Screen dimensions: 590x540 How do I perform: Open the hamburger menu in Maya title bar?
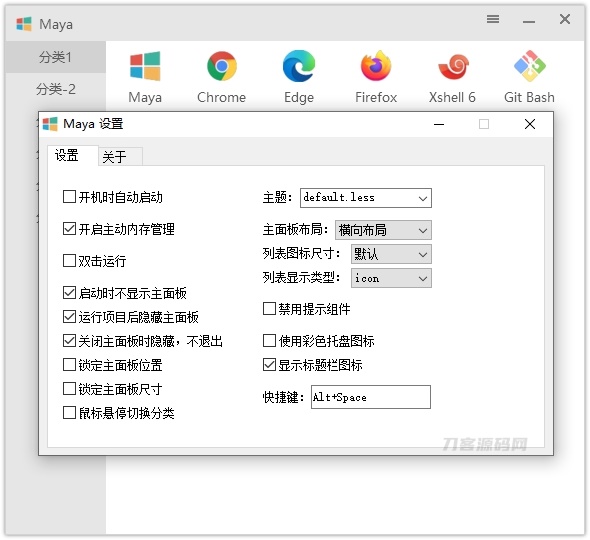point(493,19)
